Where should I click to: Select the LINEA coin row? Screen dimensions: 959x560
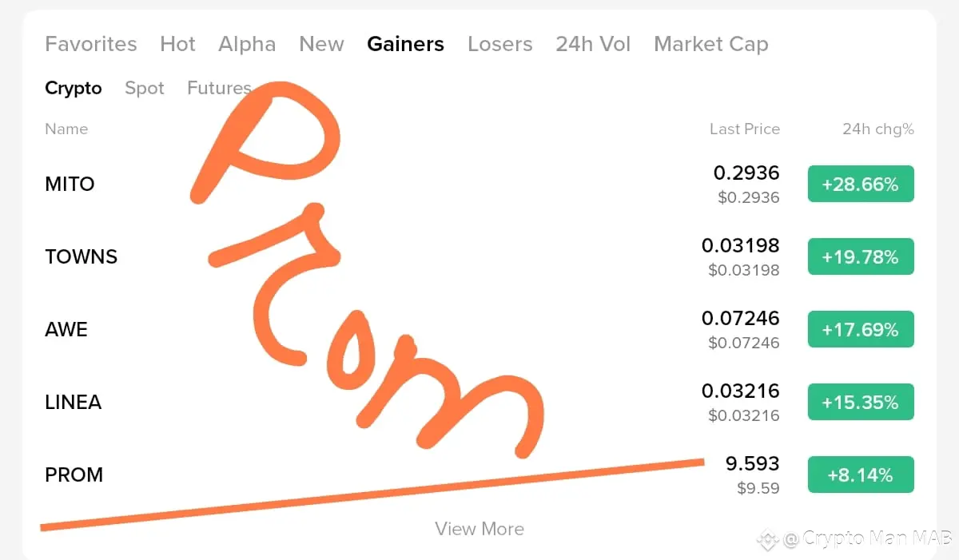[x=479, y=403]
